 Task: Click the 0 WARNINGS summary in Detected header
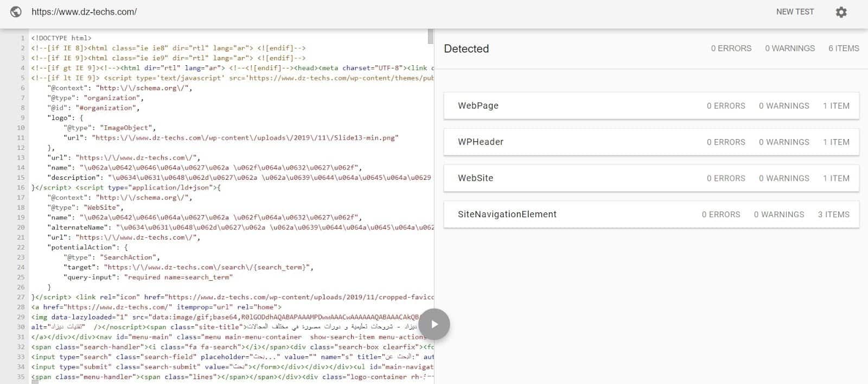(x=790, y=48)
